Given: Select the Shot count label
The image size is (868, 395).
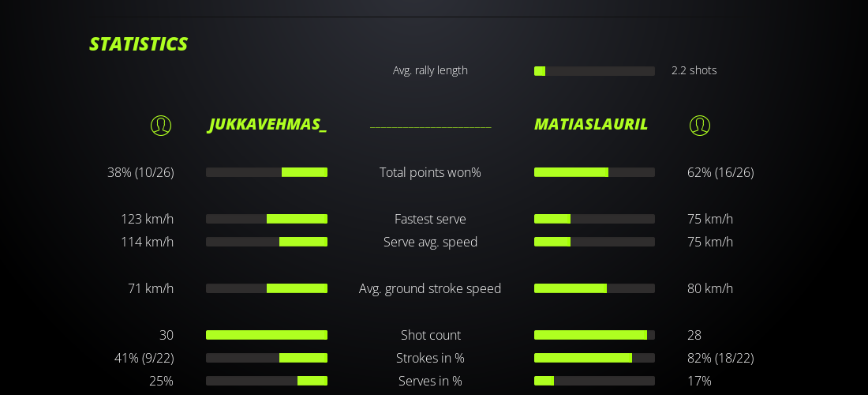Looking at the screenshot, I should (430, 335).
